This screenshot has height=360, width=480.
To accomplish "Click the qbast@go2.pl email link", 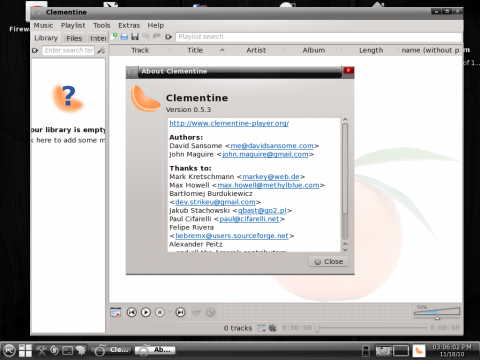I will click(x=262, y=211).
